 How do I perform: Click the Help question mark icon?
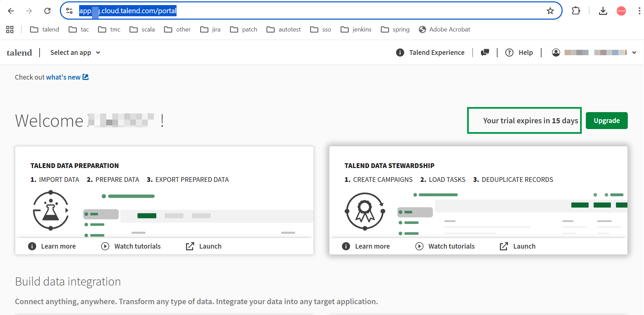(x=509, y=52)
